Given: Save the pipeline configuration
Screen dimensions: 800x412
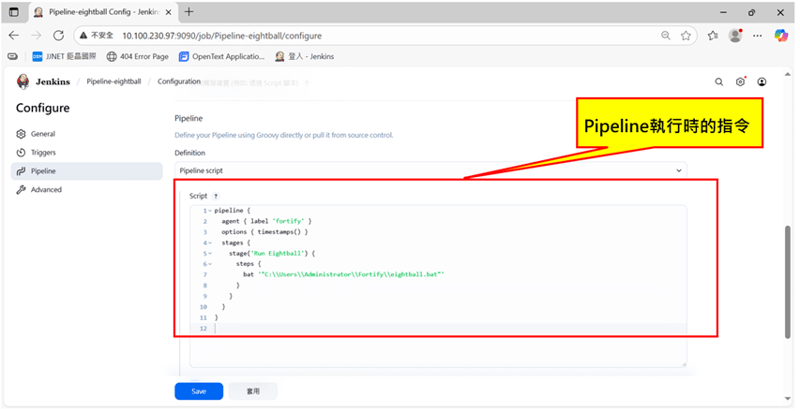Looking at the screenshot, I should [x=199, y=391].
